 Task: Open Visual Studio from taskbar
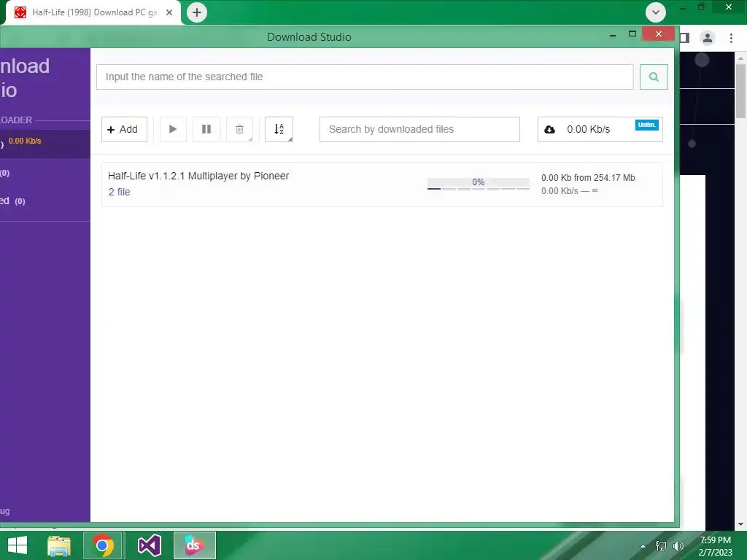coord(149,545)
